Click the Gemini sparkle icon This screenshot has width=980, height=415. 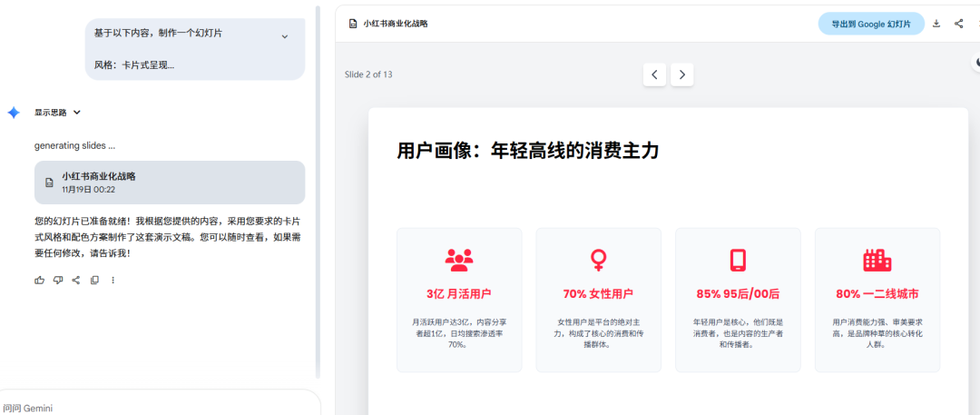tap(13, 113)
